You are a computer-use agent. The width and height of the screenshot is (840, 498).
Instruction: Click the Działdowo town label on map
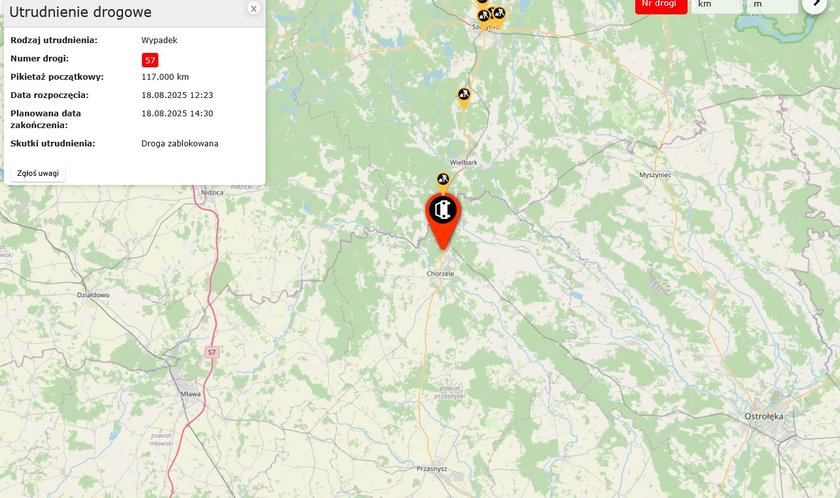tap(93, 295)
